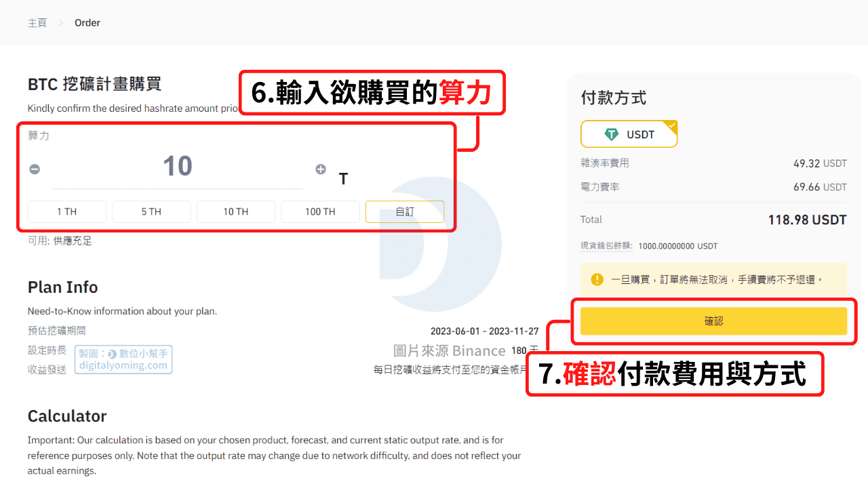
Task: Choose the 10 TH preset
Action: click(236, 211)
